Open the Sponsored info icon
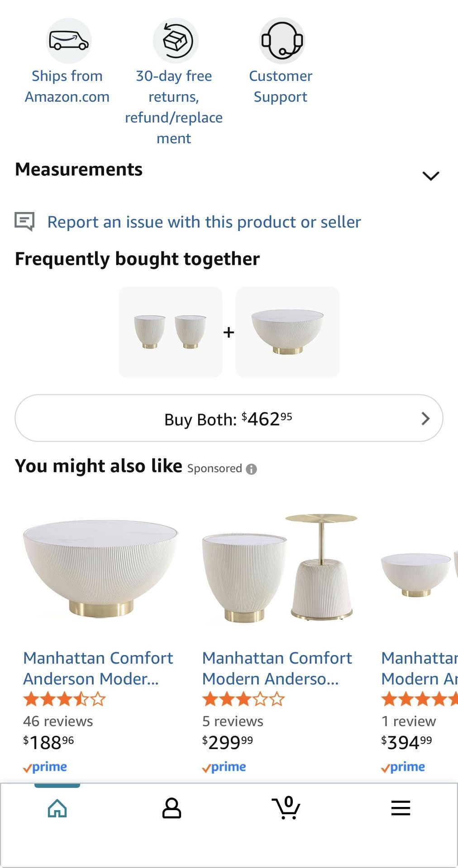Image resolution: width=458 pixels, height=868 pixels. click(251, 469)
